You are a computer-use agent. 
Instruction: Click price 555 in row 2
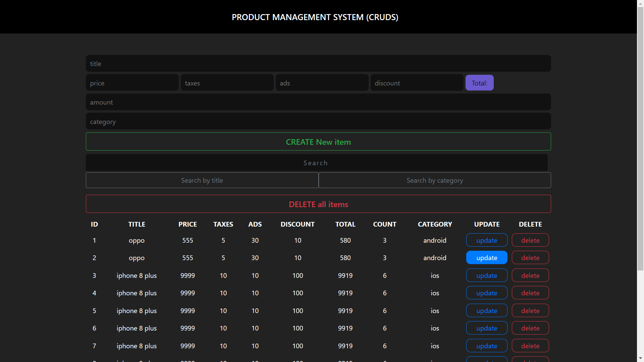pos(187,258)
